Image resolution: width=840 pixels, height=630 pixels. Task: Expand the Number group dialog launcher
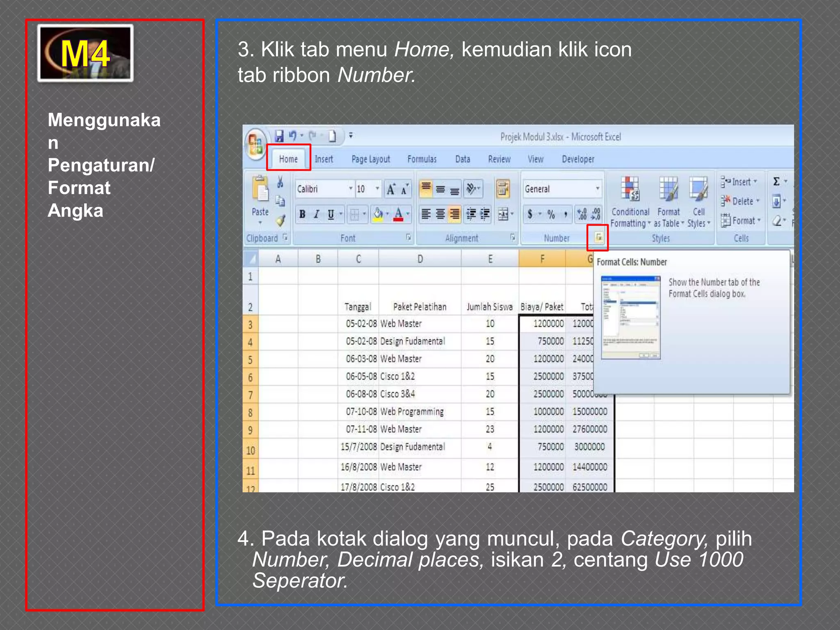point(598,237)
